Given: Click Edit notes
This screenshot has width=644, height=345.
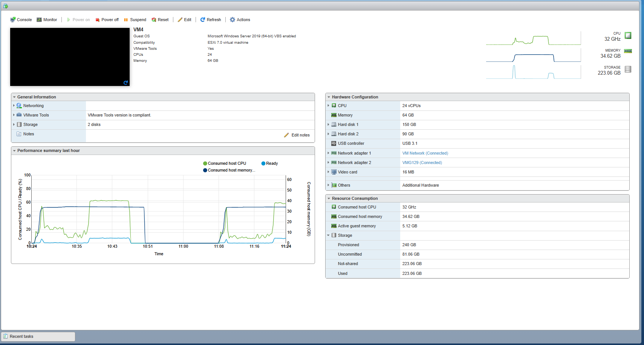Looking at the screenshot, I should (297, 135).
